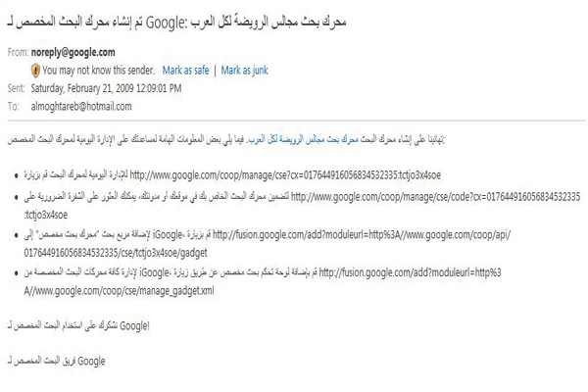Screen dimensions: 588x392
Task: Click the "Sent:" field label
Action: 14,88
